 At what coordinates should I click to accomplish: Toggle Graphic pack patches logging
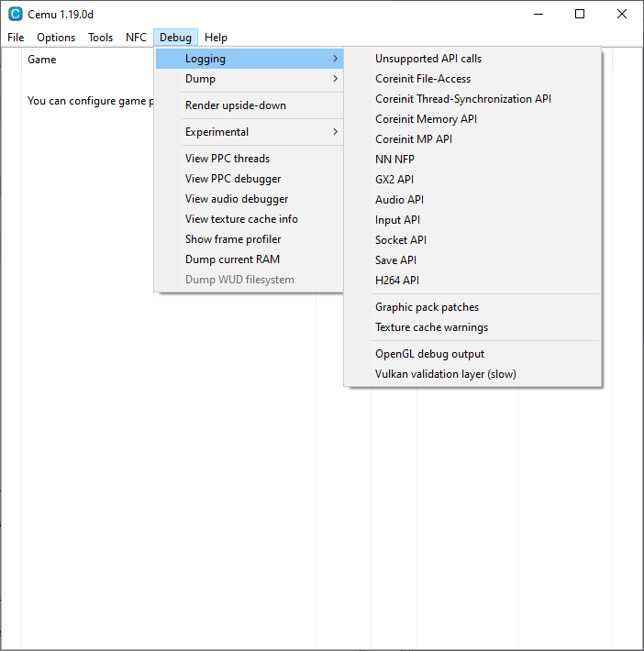tap(472, 307)
